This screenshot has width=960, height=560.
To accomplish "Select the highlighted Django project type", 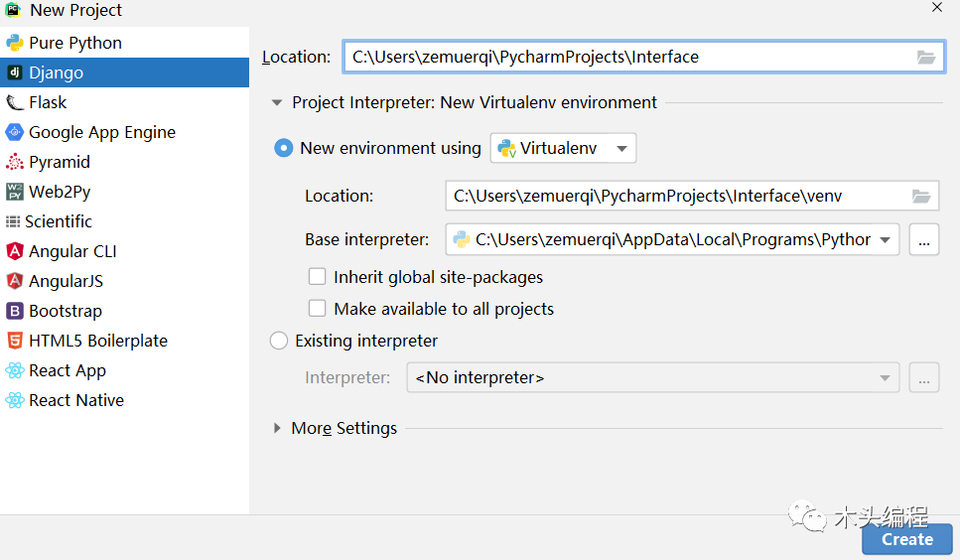I will 124,72.
